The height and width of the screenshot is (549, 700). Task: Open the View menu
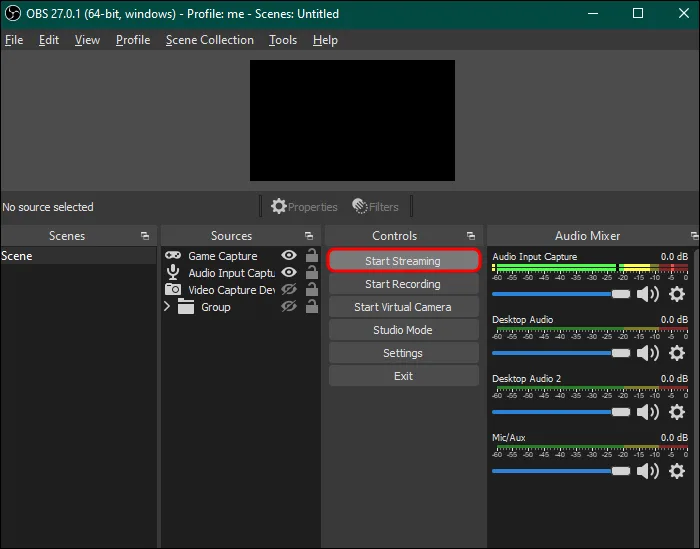click(x=87, y=40)
